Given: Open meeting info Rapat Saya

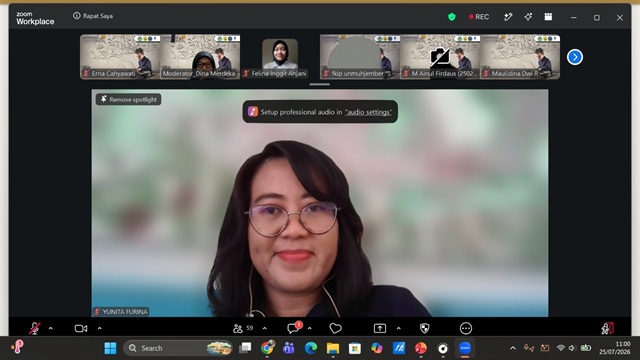Looking at the screenshot, I should point(93,16).
